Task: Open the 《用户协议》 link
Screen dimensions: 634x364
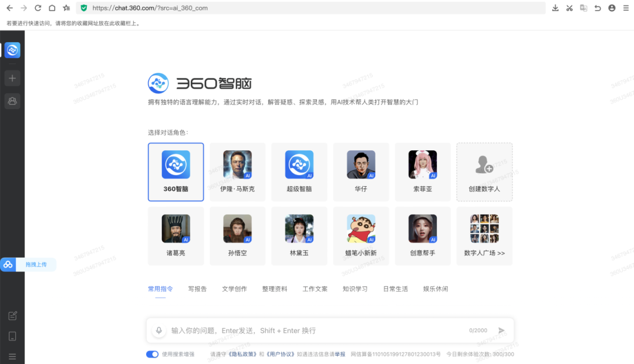Action: coord(280,354)
